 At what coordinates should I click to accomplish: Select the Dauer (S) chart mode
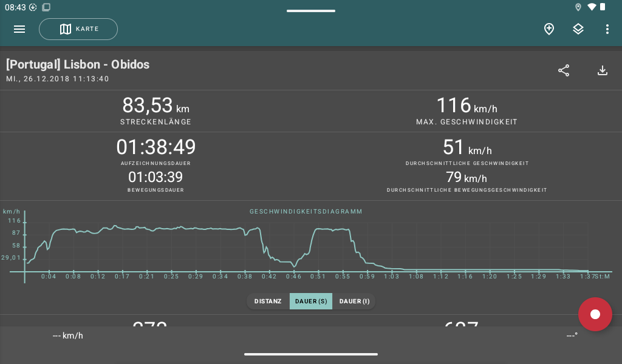tap(311, 302)
